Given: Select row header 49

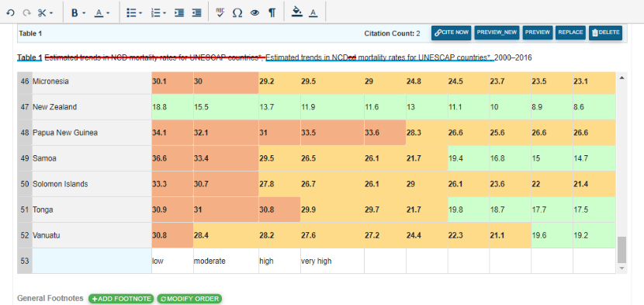Looking at the screenshot, I should [25, 158].
